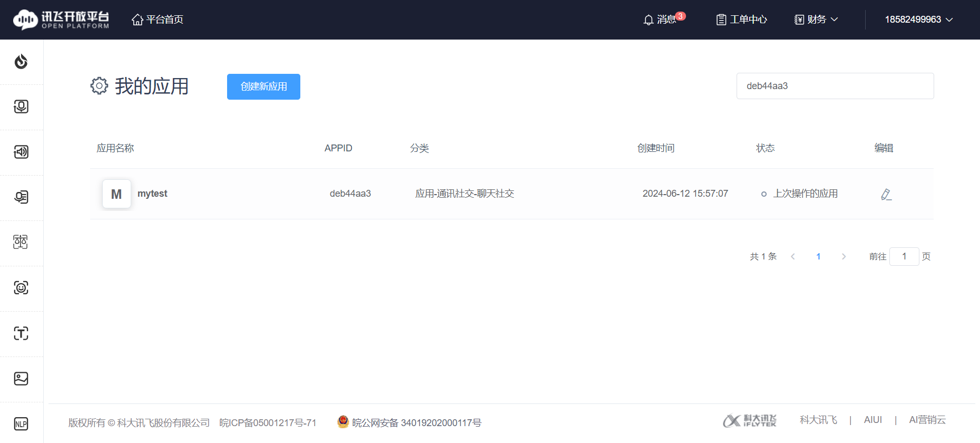
Task: Open the 科大讯飞 footer text link
Action: point(818,420)
